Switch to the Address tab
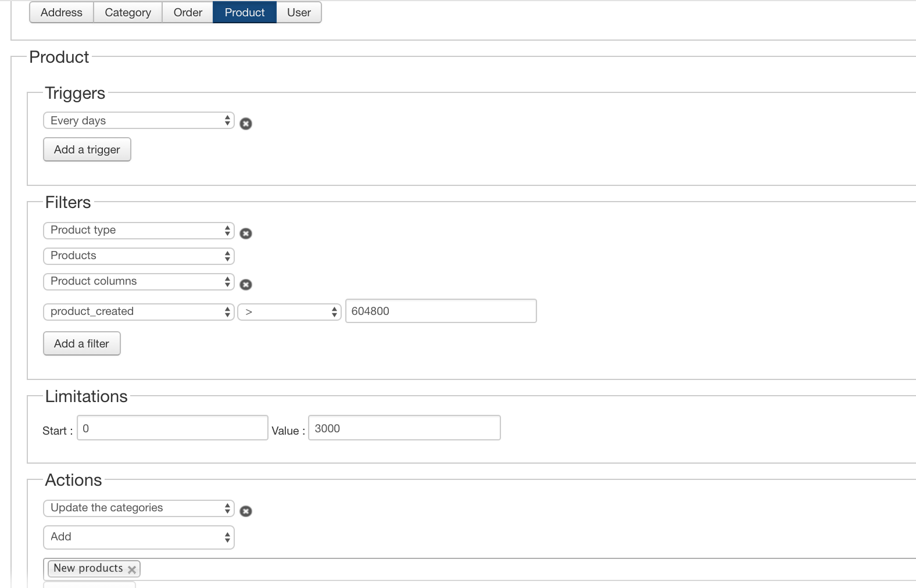Image resolution: width=916 pixels, height=588 pixels. (62, 13)
